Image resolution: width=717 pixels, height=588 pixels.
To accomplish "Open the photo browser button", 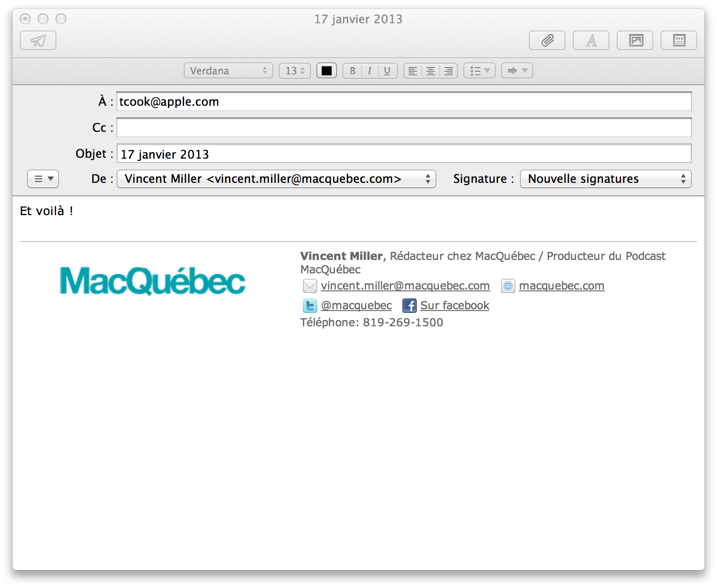I will click(635, 40).
